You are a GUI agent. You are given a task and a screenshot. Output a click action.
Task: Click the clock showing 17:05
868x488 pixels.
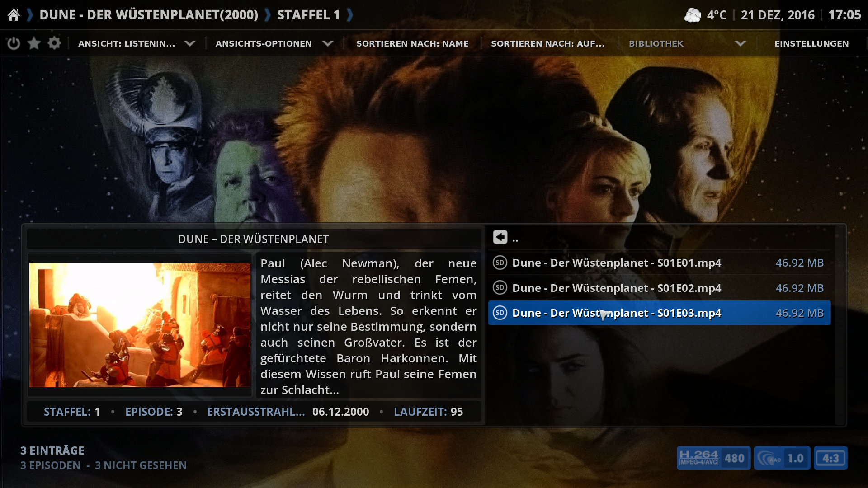[844, 15]
